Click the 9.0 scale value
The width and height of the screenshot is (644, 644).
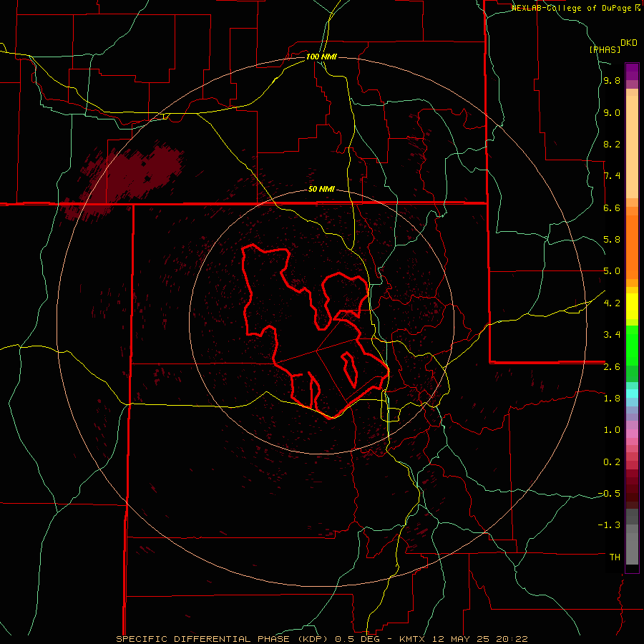(x=612, y=112)
